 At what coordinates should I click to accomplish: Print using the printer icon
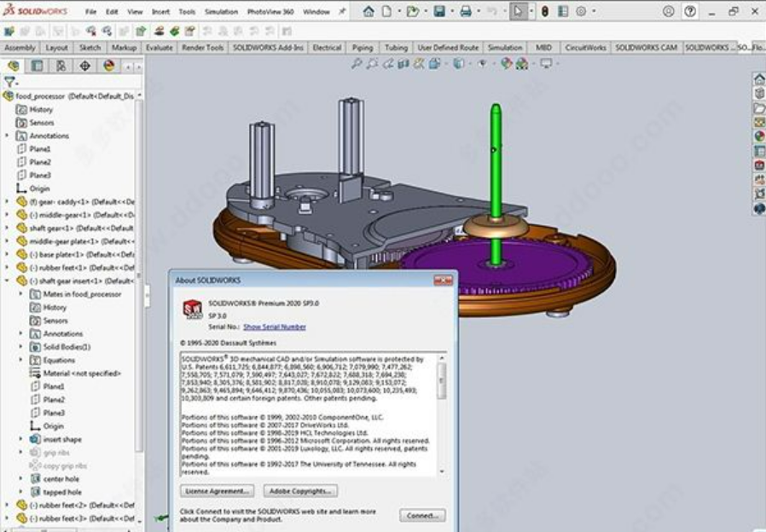click(466, 11)
